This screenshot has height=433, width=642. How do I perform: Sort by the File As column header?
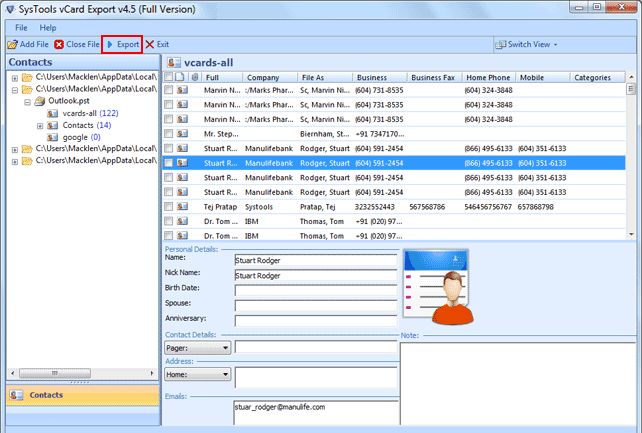[325, 77]
